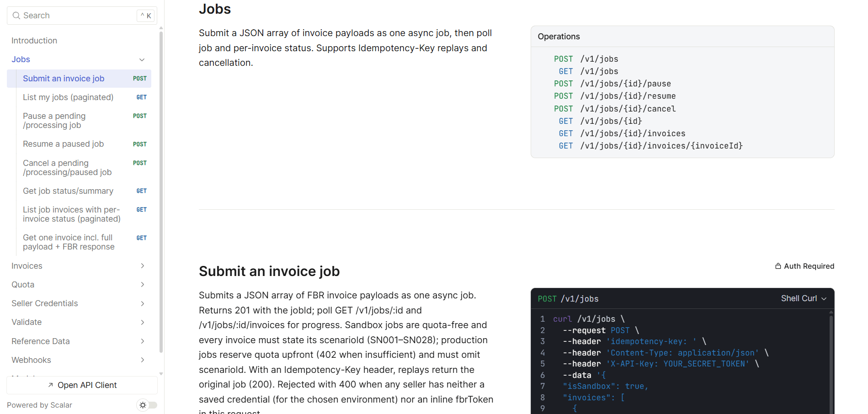The image size is (868, 414).
Task: Click the Operations panel title
Action: click(559, 37)
